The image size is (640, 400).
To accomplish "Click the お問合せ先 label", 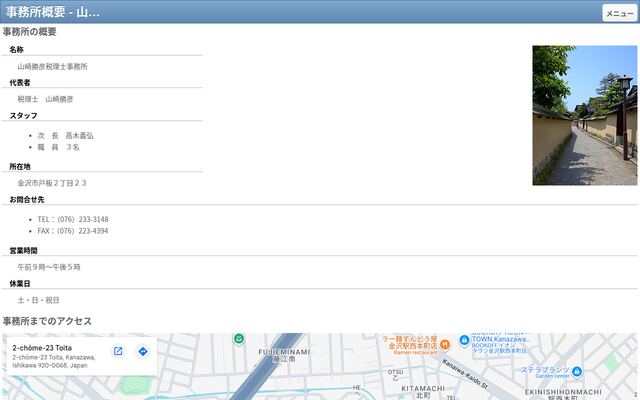I will pos(27,200).
